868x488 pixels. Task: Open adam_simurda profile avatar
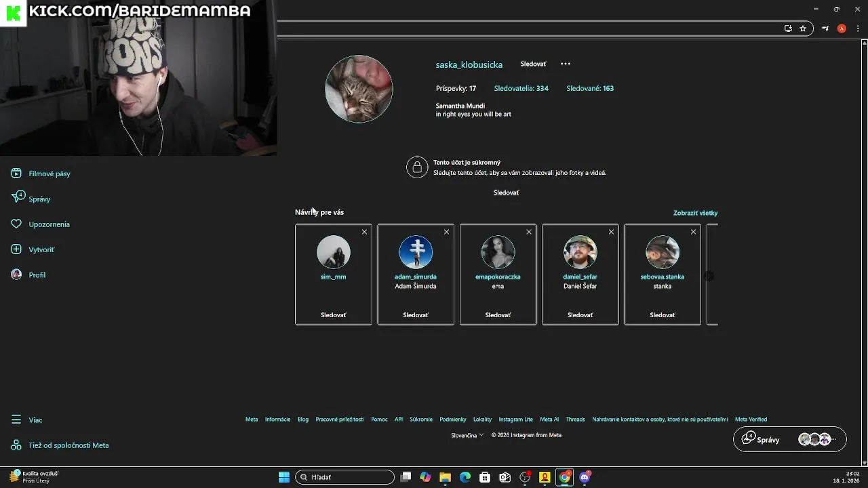[x=416, y=252]
